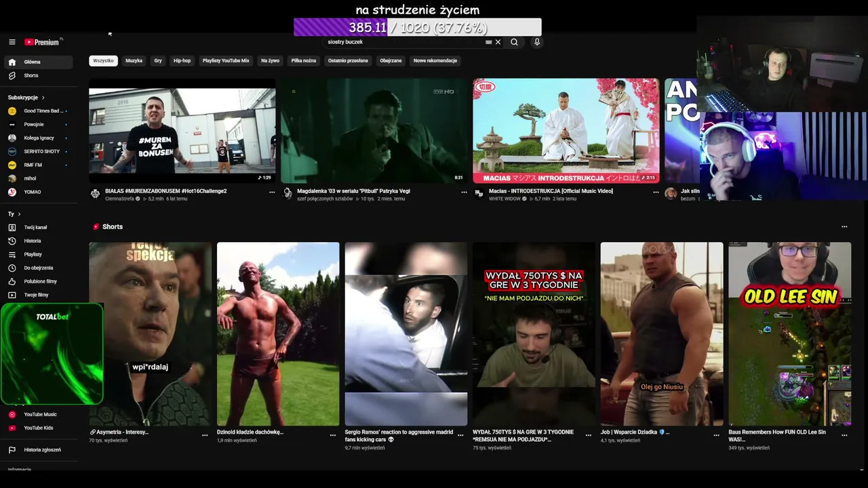
Task: Open WHITE WIDOW channel avatar
Action: point(479,193)
